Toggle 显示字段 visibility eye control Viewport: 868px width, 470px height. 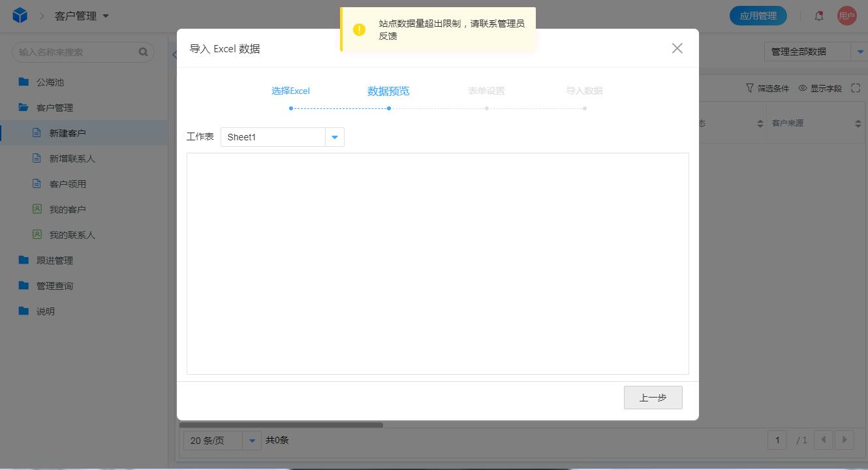[804, 87]
